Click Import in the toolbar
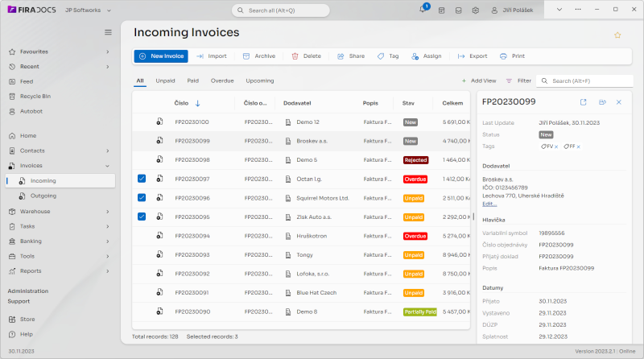This screenshot has width=644, height=359. (x=212, y=56)
